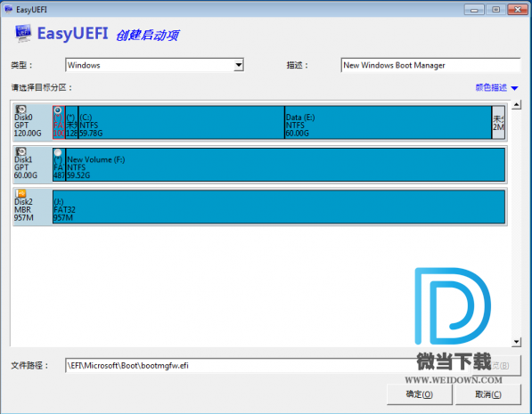Screen dimensions: 532x414
Task: Click the Disk0 GPT 120.00G label
Action: (x=28, y=126)
